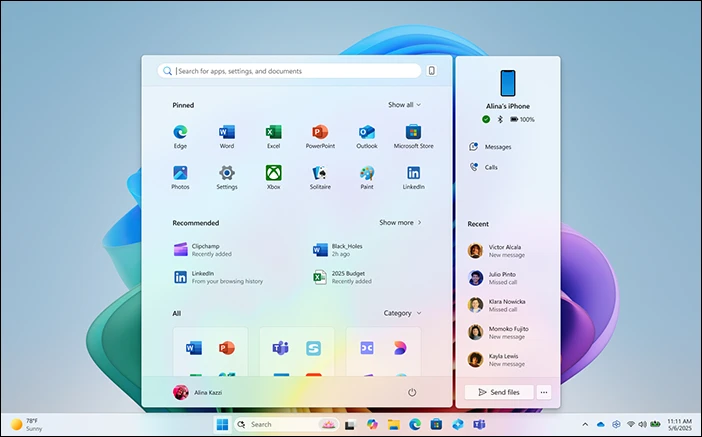Open the Edge app in Pinned
The width and height of the screenshot is (702, 437).
[x=180, y=137]
